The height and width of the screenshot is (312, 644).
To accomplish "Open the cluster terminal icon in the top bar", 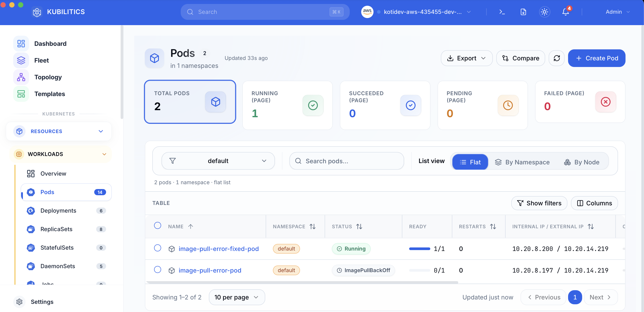I will (x=502, y=12).
